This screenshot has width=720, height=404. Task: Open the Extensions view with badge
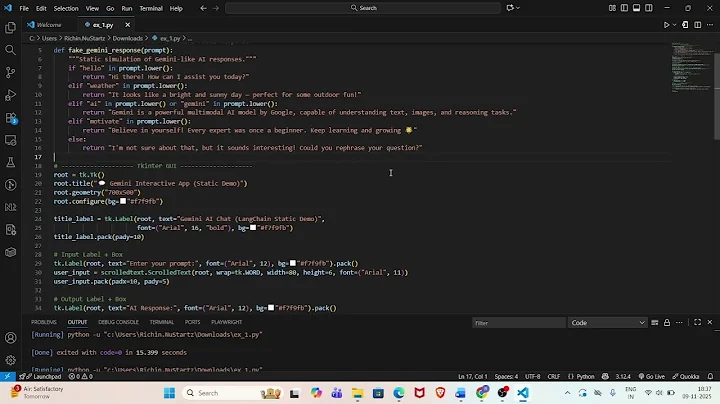[x=11, y=118]
